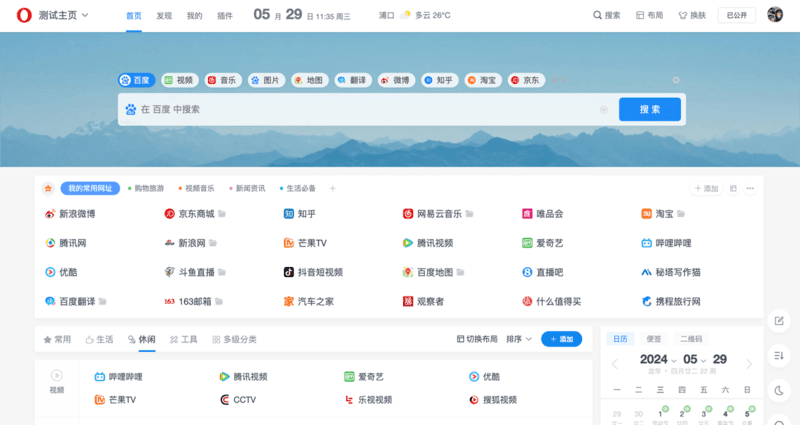Click the blue 搜索 button
This screenshot has width=800, height=425.
coord(649,109)
